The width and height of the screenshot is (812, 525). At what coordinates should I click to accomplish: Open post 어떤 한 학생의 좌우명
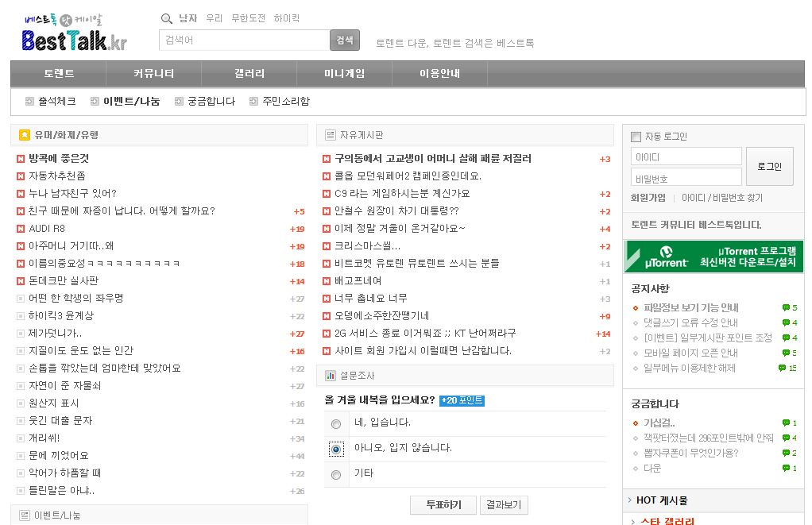pyautogui.click(x=75, y=299)
